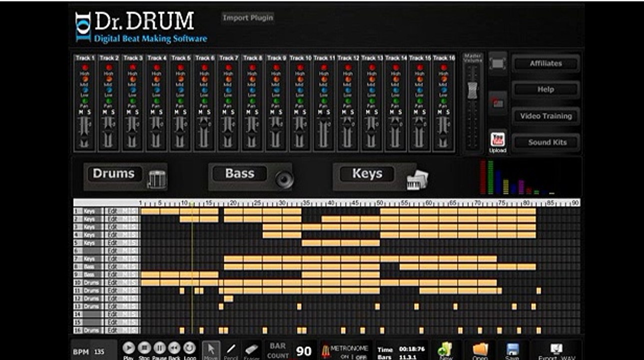Select the Eraser tool

[x=251, y=350]
